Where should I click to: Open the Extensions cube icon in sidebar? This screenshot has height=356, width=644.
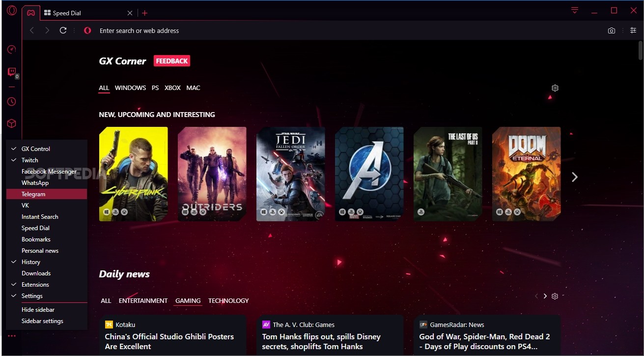click(x=11, y=123)
